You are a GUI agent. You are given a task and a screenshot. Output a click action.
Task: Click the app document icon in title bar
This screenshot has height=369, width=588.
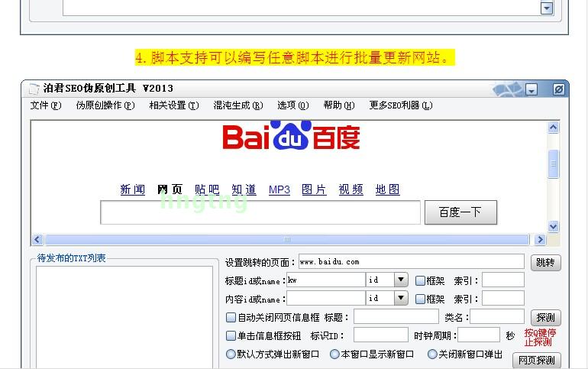tap(34, 89)
